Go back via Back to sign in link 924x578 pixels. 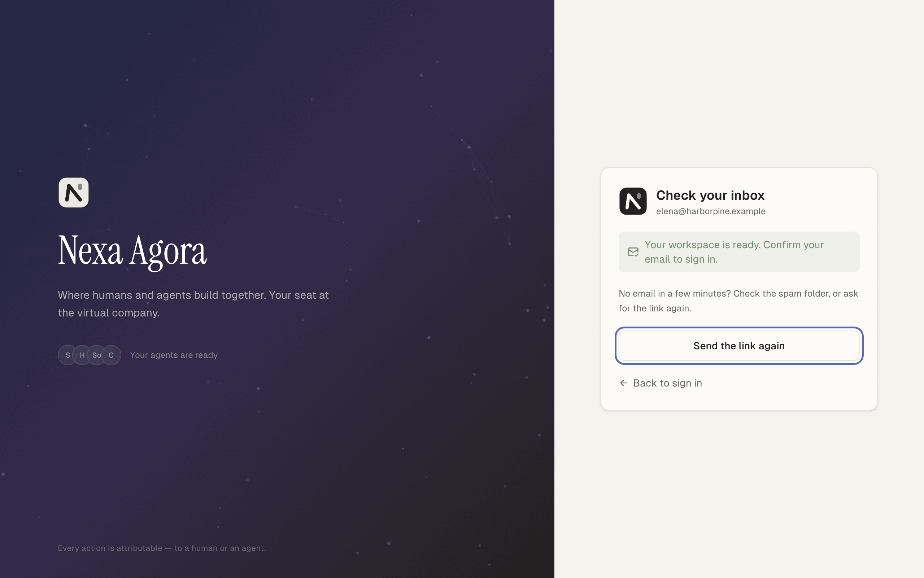660,383
